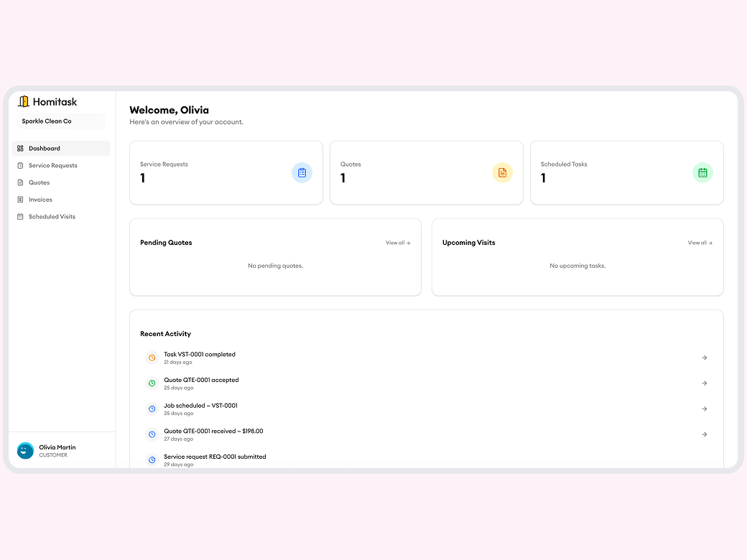Click Olivia Martin's avatar icon
This screenshot has height=560, width=747.
pyautogui.click(x=25, y=451)
